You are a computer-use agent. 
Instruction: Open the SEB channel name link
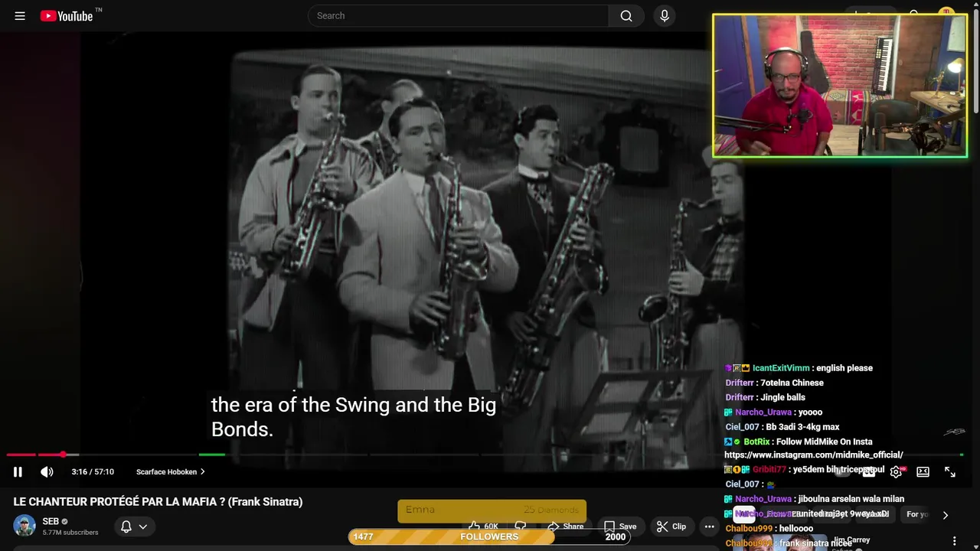point(51,521)
